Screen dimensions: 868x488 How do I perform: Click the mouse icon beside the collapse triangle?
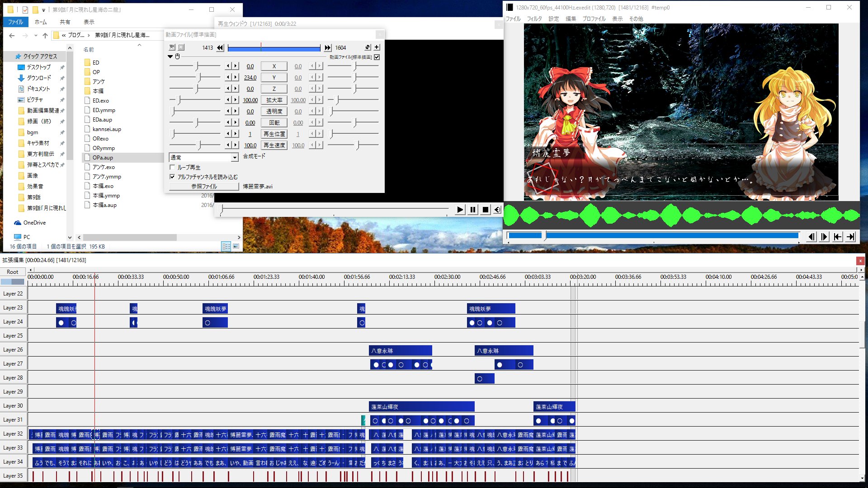(x=178, y=56)
